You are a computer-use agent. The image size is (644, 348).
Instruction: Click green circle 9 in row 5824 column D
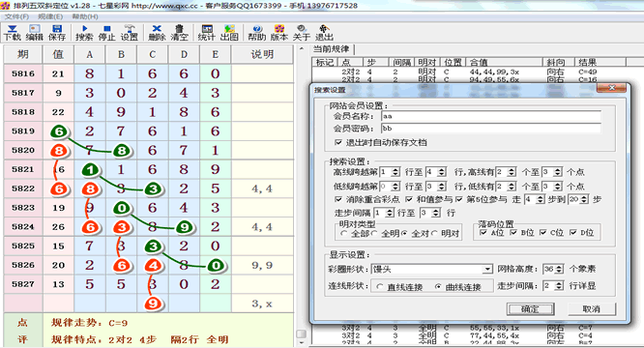(185, 227)
